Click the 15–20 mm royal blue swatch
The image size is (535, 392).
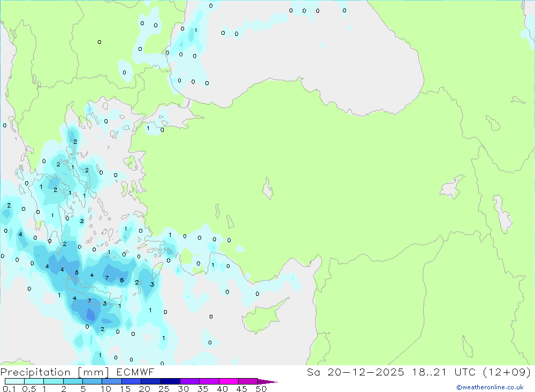(x=131, y=381)
